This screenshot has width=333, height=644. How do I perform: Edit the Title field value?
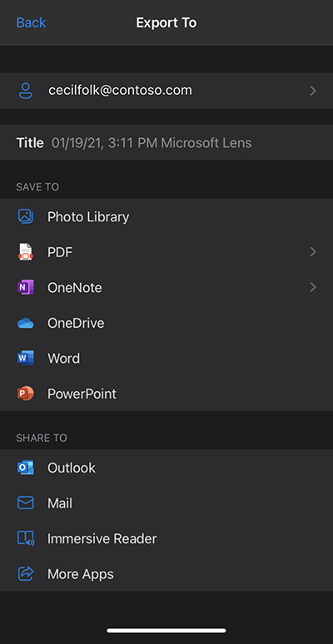point(152,143)
